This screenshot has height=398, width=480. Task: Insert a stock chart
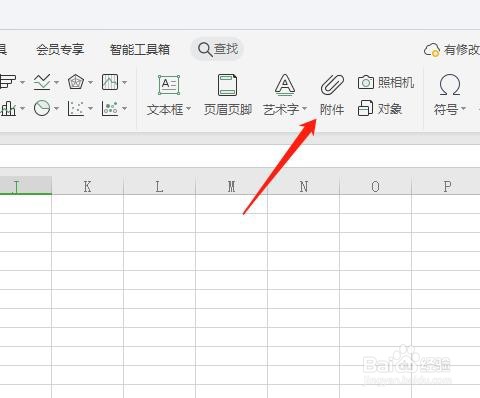pyautogui.click(x=110, y=82)
